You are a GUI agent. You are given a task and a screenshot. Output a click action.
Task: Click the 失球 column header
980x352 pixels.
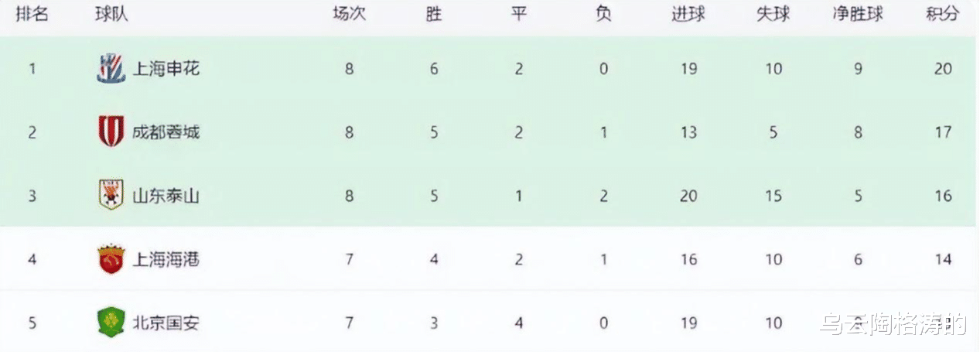tap(773, 15)
